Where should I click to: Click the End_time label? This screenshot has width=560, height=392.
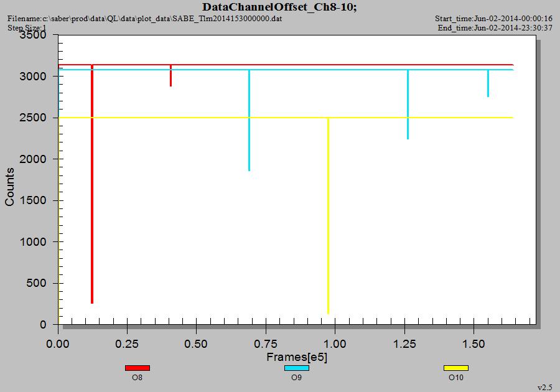click(x=495, y=28)
